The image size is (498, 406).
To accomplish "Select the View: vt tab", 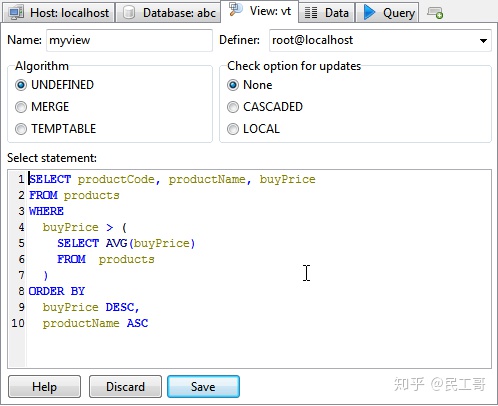I will point(260,11).
